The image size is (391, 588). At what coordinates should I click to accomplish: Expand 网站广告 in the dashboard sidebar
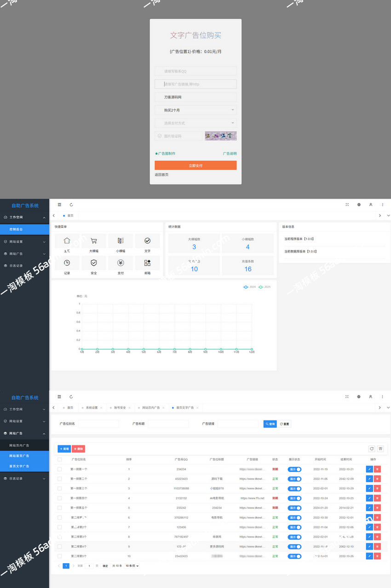(24, 254)
